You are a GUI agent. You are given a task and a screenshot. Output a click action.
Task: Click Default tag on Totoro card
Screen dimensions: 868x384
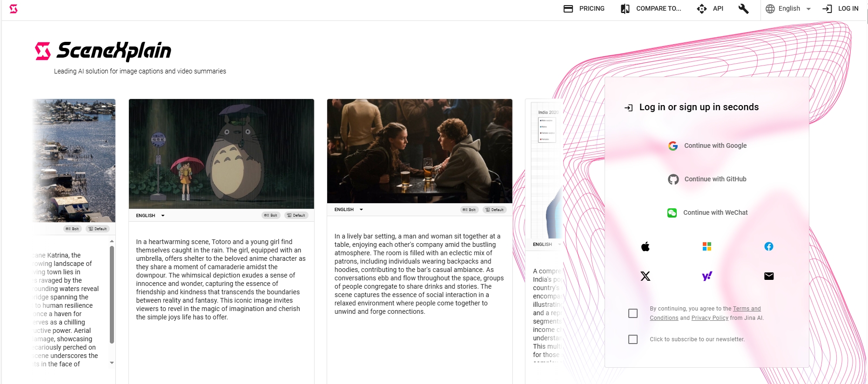coord(296,215)
